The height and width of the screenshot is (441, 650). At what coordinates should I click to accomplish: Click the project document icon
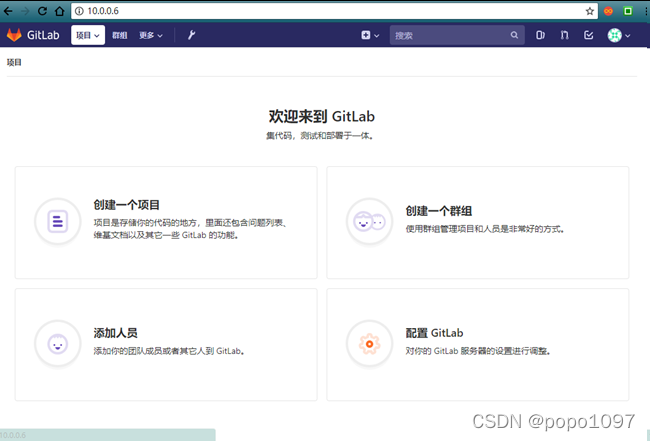tap(58, 221)
